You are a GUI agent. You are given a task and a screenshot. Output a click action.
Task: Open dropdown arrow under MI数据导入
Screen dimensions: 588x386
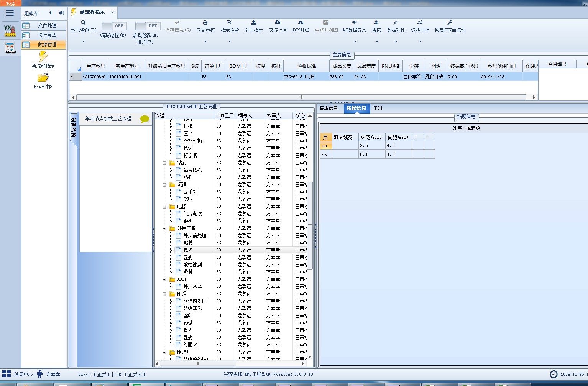coord(355,42)
